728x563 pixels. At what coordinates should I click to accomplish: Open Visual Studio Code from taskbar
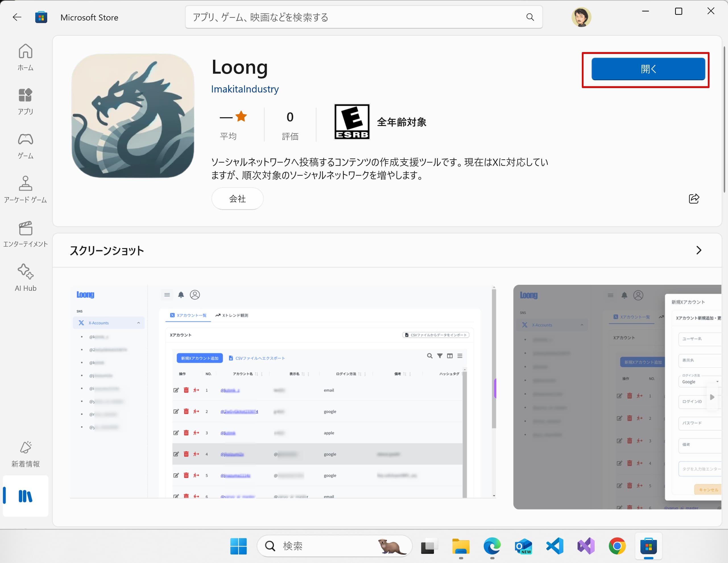pos(555,546)
